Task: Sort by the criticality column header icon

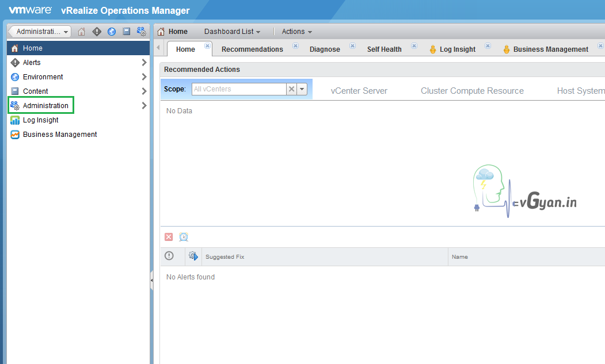Action: point(169,256)
